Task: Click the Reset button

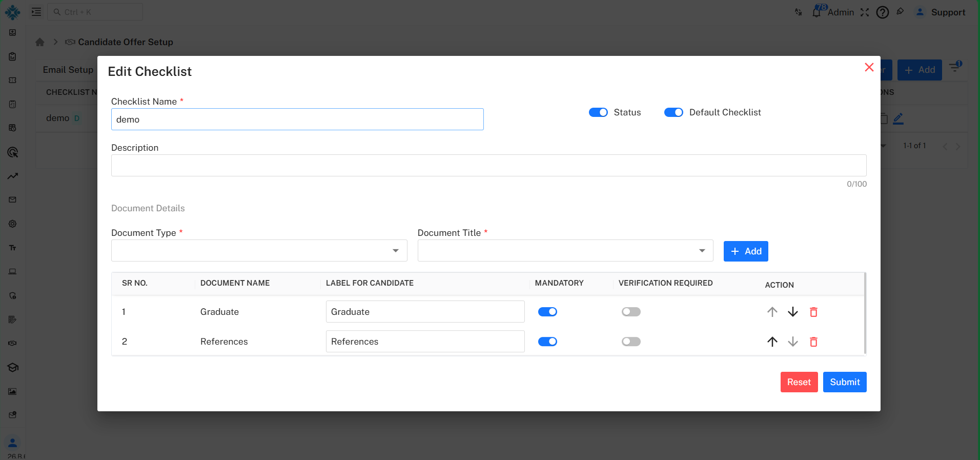Action: click(799, 382)
